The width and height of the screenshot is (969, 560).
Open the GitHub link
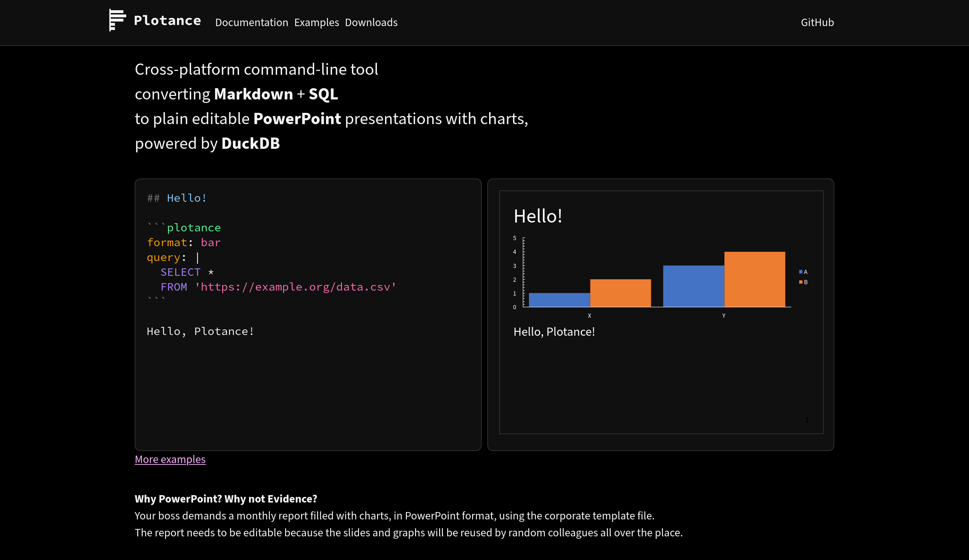click(817, 22)
